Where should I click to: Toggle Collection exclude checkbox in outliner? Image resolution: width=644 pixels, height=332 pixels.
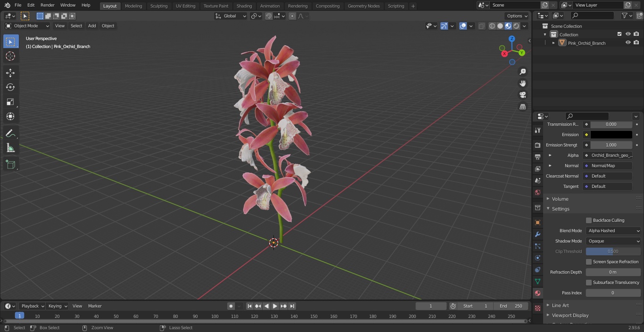click(619, 34)
